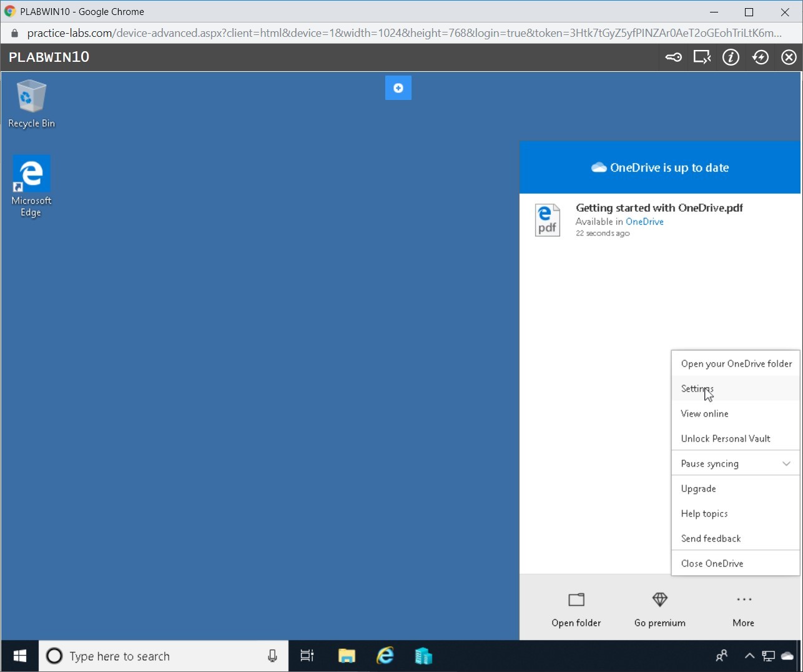Show hidden tray icons chevron
This screenshot has width=803, height=672.
click(749, 656)
